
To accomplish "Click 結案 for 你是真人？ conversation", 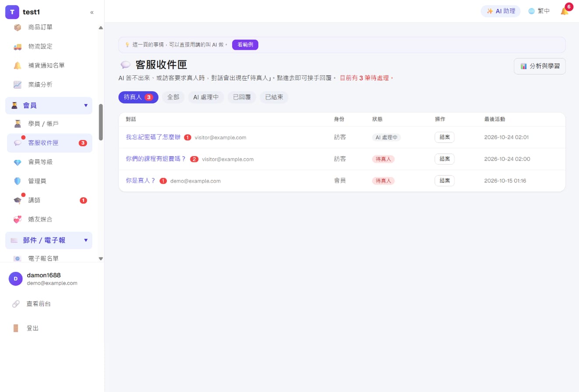I will click(x=445, y=181).
